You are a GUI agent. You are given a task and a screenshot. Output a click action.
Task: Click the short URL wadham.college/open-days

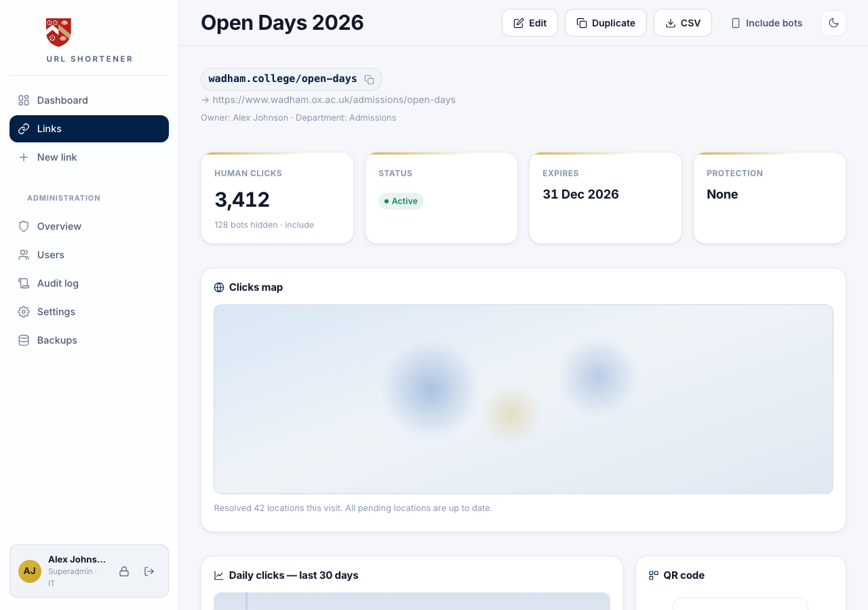click(x=283, y=79)
